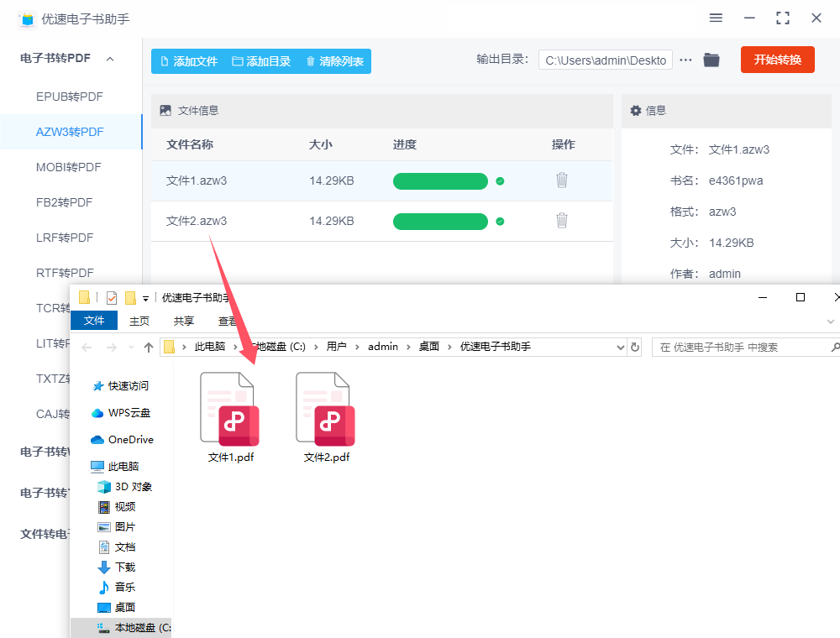Open the Explorer address bar history dropdown
This screenshot has height=638, width=840.
click(621, 348)
